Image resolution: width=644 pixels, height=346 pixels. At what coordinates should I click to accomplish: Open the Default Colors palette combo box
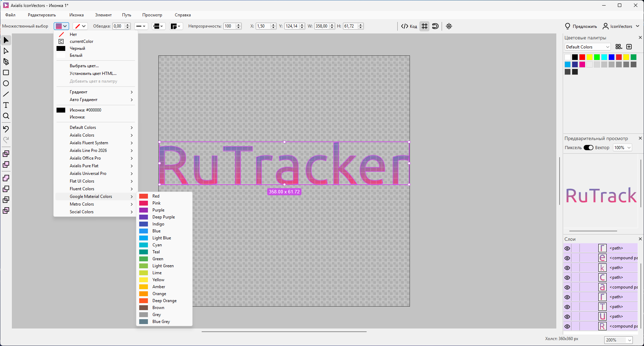click(587, 47)
